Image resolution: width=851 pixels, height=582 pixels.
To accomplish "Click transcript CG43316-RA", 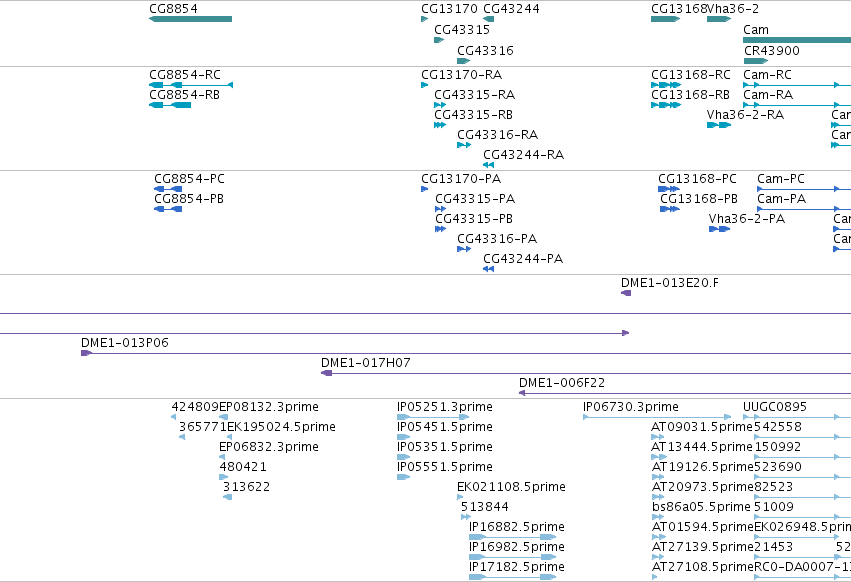I will coord(464,145).
